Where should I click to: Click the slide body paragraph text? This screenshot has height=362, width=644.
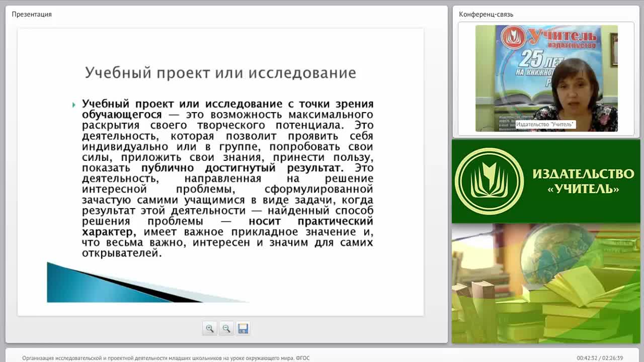pyautogui.click(x=227, y=178)
